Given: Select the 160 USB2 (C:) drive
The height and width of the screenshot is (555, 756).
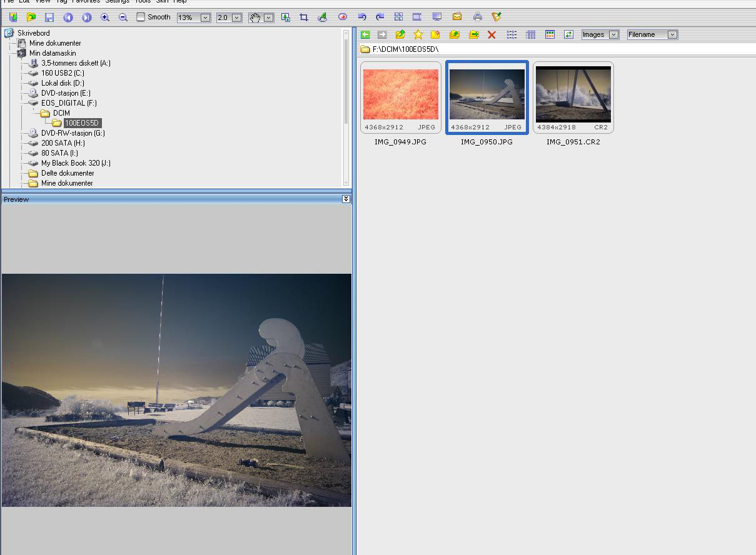Looking at the screenshot, I should pyautogui.click(x=63, y=73).
